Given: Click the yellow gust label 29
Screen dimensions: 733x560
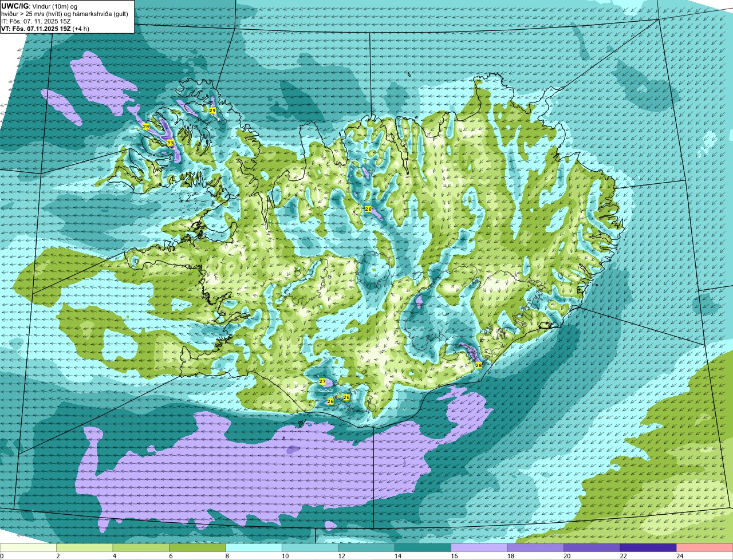Looking at the screenshot, I should [212, 111].
